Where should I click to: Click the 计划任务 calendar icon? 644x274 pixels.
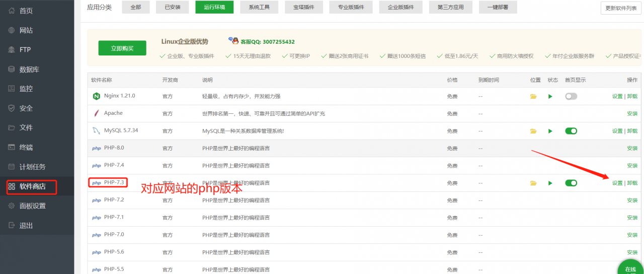(12, 167)
